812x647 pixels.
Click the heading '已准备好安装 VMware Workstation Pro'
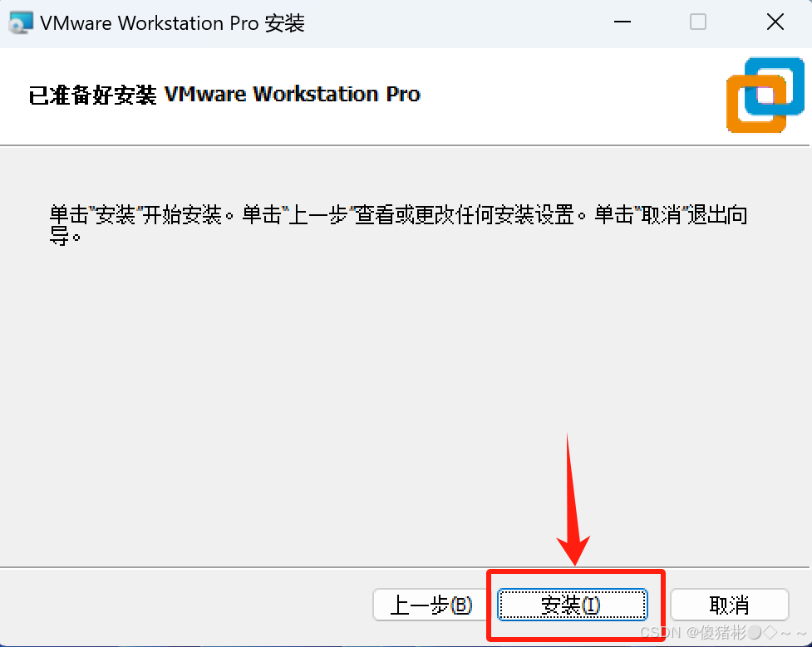click(224, 95)
